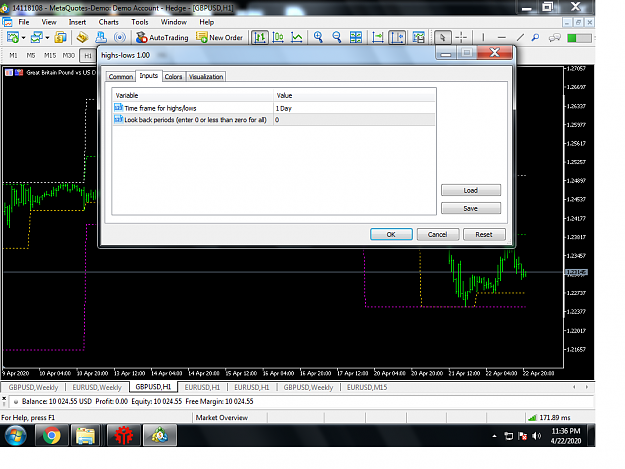This screenshot has width=625, height=469.
Task: Click the magnifier search icon in toolbar
Action: click(x=536, y=37)
